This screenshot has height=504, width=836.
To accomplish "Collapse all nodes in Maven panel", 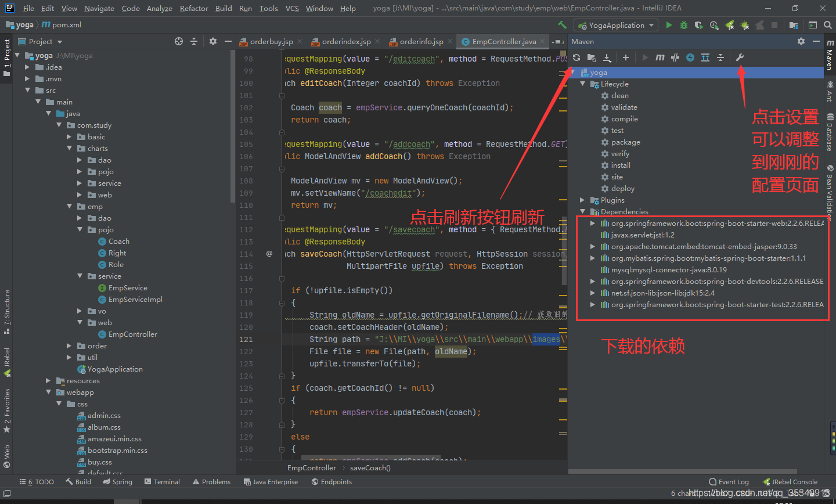I will click(x=720, y=57).
